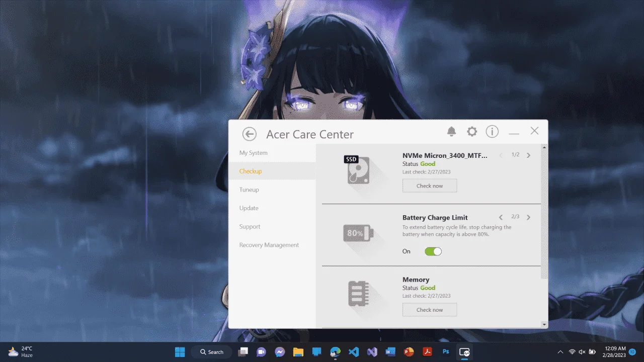Click the Acer Care Center taskbar icon
Image resolution: width=644 pixels, height=362 pixels.
(464, 352)
